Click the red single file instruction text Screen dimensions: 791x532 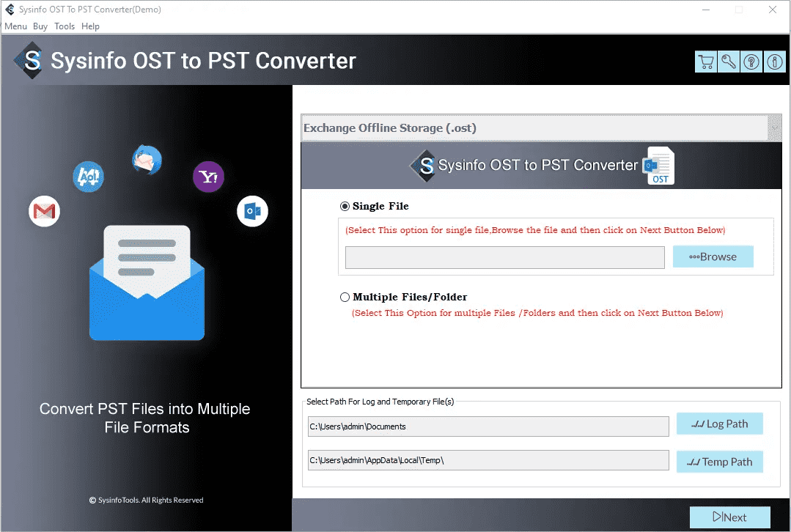[x=535, y=230]
